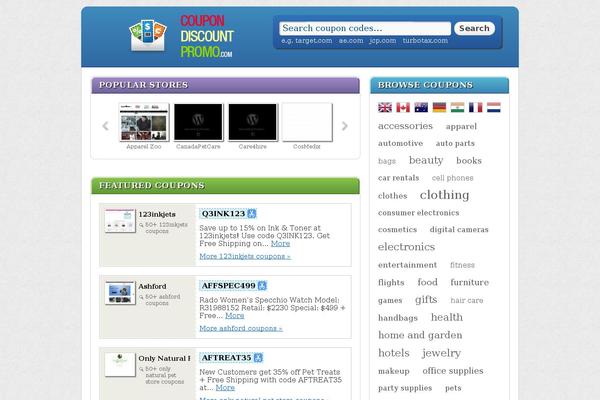
Task: Open the CosMedix store thumbnail
Action: coord(307,122)
